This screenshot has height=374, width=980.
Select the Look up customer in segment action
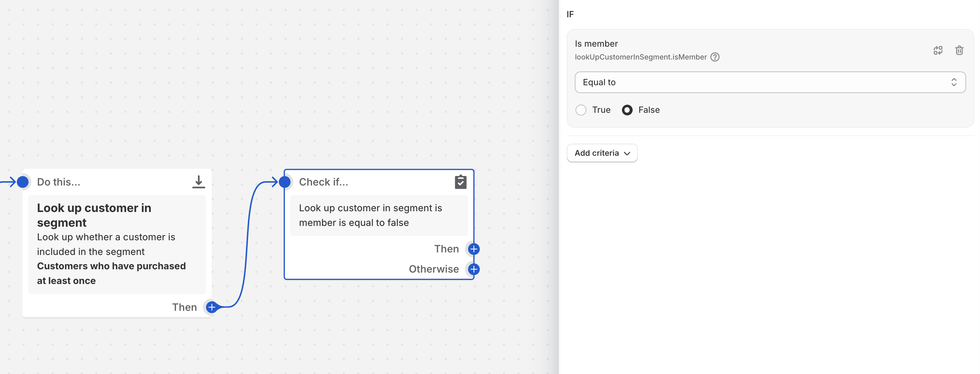tap(94, 215)
